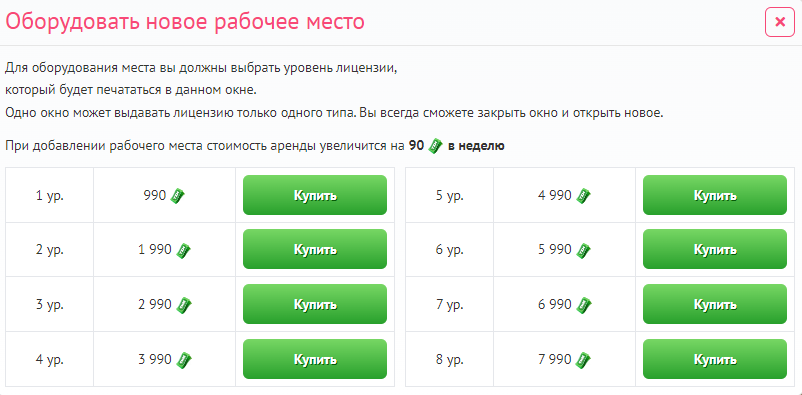Buy the 2 ур. workplace for 1 990
The width and height of the screenshot is (802, 395).
point(315,249)
